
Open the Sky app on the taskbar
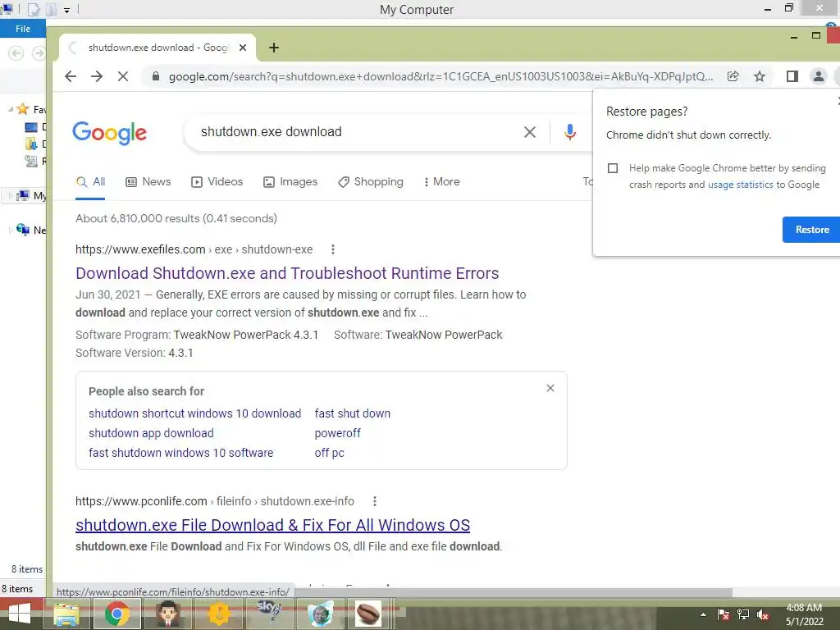pos(269,613)
